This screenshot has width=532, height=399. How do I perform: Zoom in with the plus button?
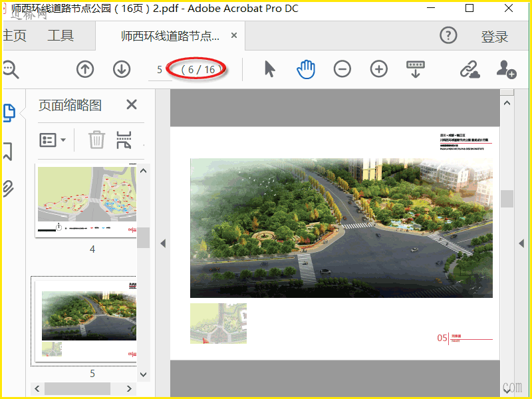[378, 69]
